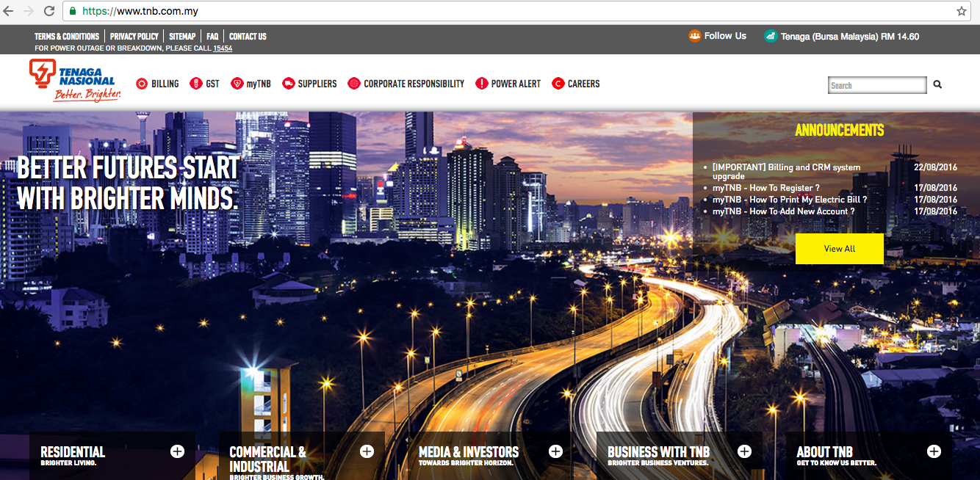The height and width of the screenshot is (480, 980).
Task: Call-link 15454 for power outage
Action: (x=223, y=48)
